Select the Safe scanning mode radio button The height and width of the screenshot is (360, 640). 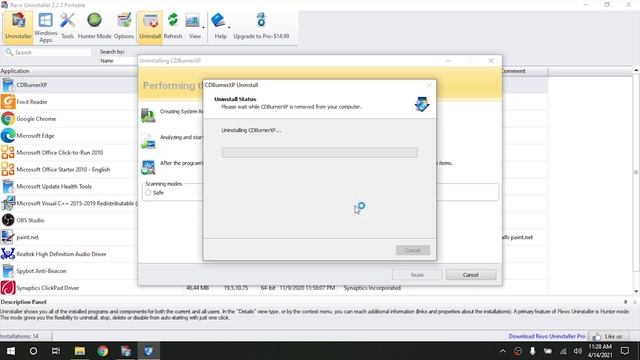[148, 193]
